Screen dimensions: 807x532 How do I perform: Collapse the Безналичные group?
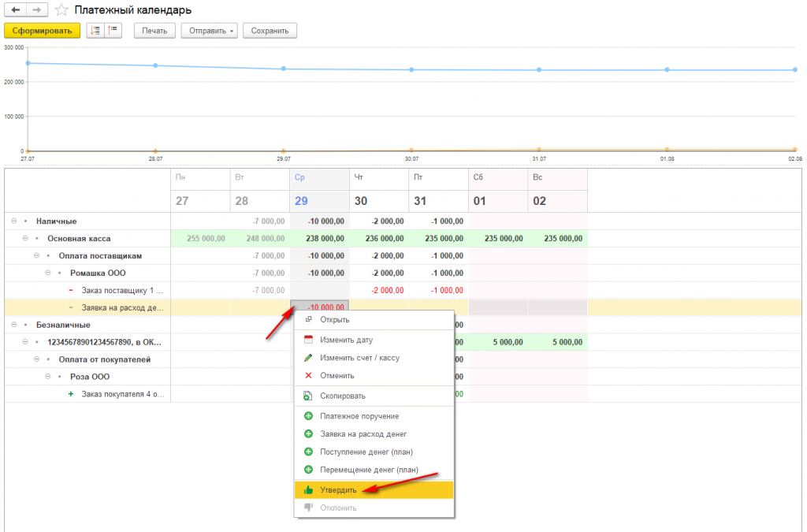14,325
